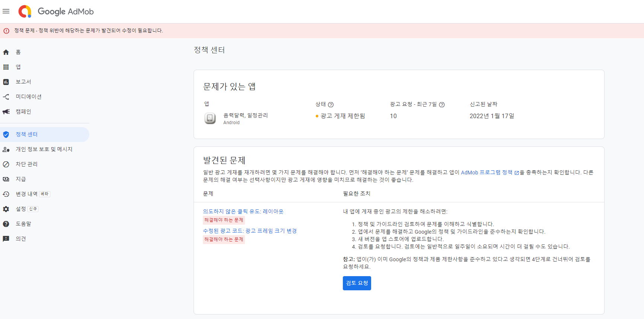This screenshot has height=319, width=644.
Task: Open the AdMob 프로그램 정책 link
Action: pos(487,173)
